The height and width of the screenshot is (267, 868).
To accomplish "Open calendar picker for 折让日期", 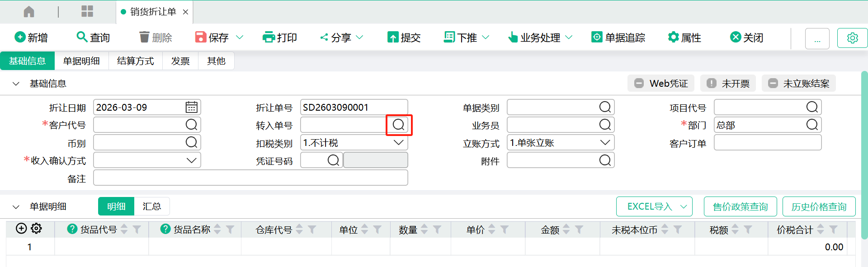I will click(191, 108).
